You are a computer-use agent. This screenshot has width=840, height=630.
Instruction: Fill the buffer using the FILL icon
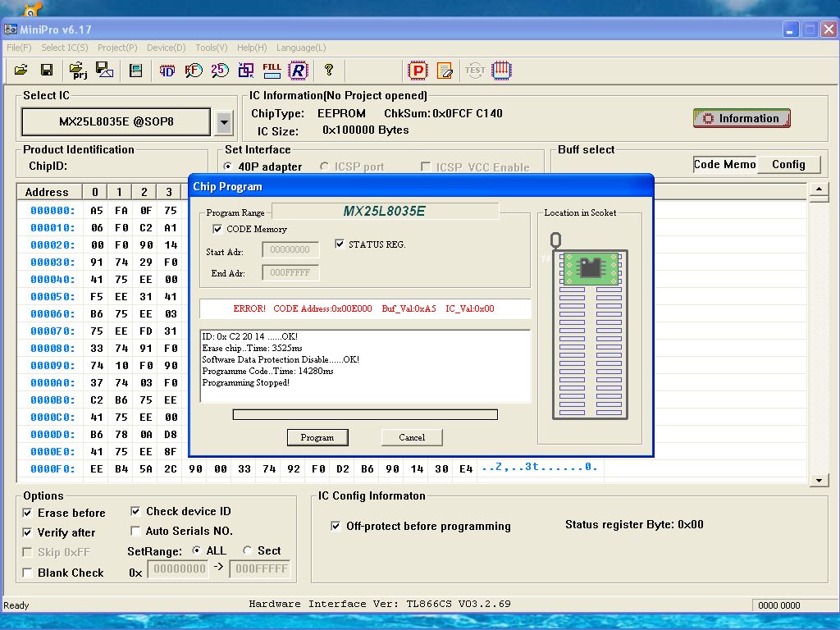[272, 71]
